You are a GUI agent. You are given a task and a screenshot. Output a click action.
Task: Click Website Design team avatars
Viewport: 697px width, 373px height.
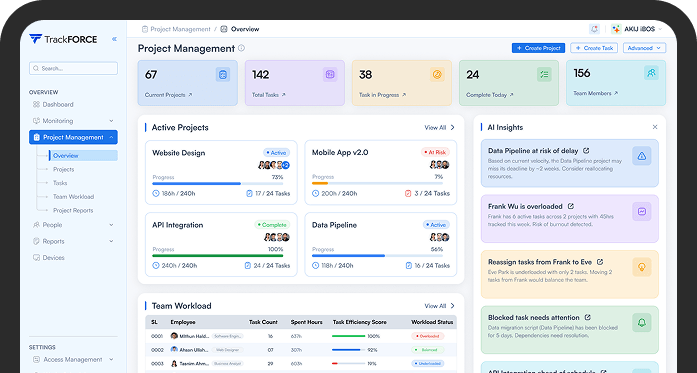[x=274, y=165]
